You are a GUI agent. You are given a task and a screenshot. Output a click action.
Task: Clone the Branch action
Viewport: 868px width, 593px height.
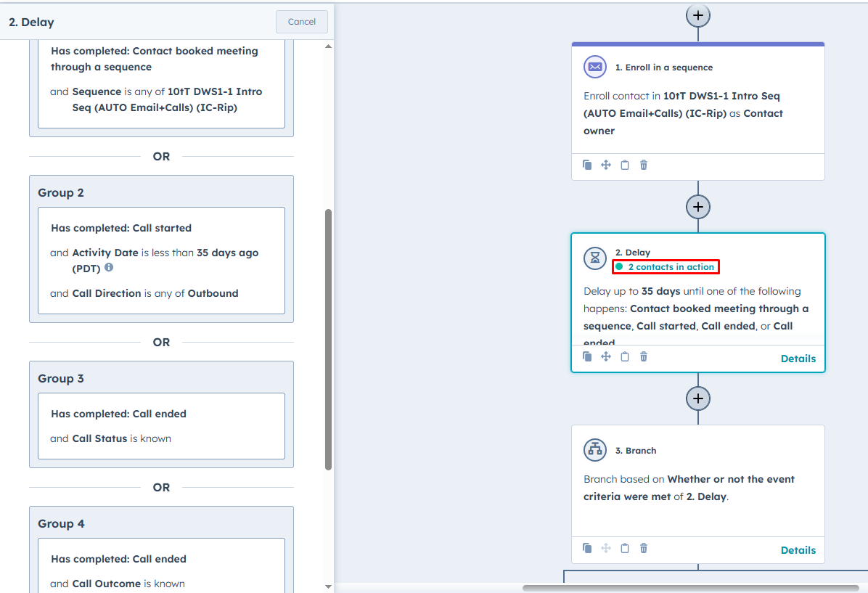tap(587, 548)
